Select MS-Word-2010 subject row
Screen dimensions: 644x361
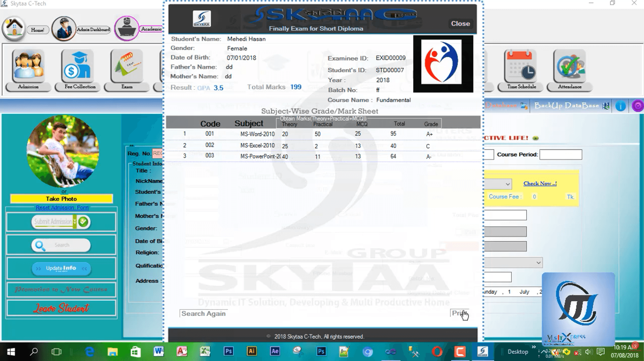pyautogui.click(x=323, y=134)
